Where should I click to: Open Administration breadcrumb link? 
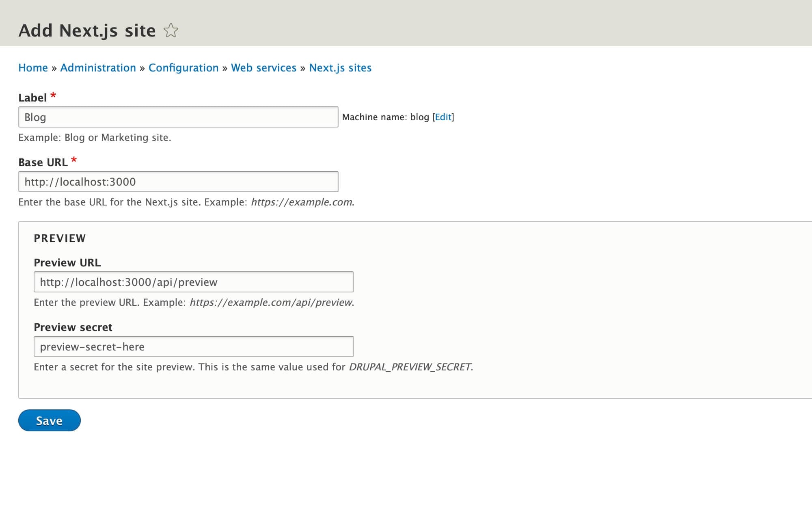98,68
